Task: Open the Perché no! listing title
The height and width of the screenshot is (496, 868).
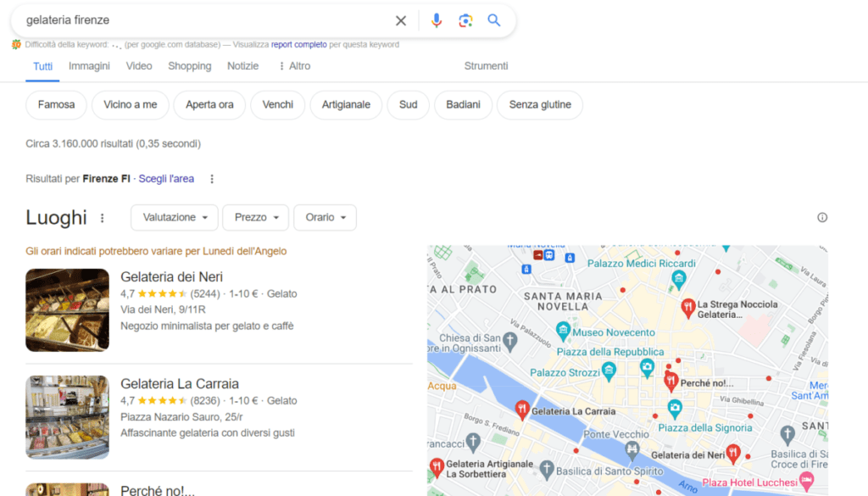Action: pos(158,490)
